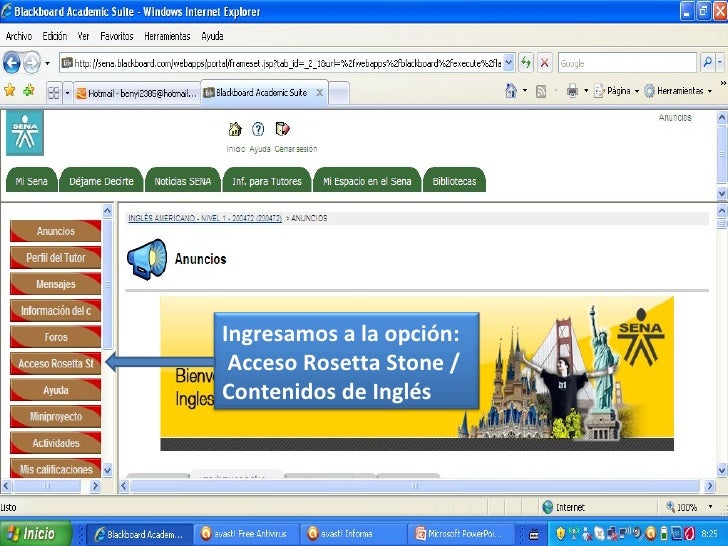The image size is (728, 546).
Task: Select the Mi Espacio en el Sena tab
Action: click(367, 181)
